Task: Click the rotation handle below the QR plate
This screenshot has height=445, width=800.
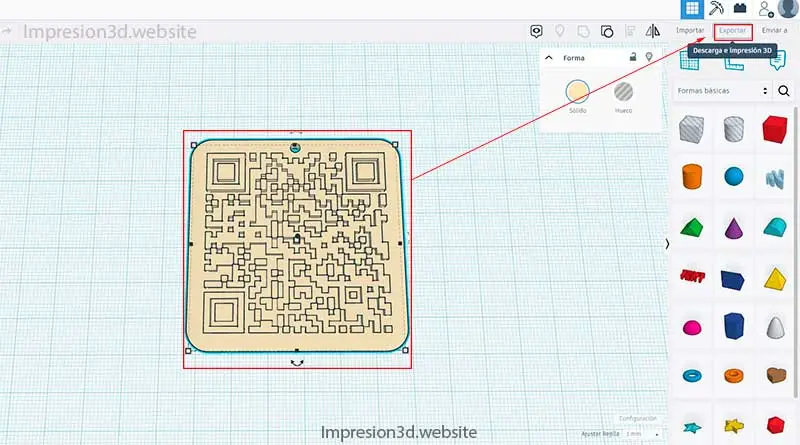Action: [x=297, y=363]
